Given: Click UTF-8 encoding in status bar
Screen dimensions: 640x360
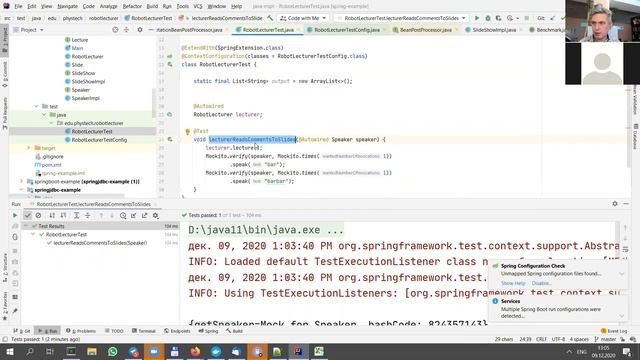Looking at the screenshot, I should click(x=558, y=339).
